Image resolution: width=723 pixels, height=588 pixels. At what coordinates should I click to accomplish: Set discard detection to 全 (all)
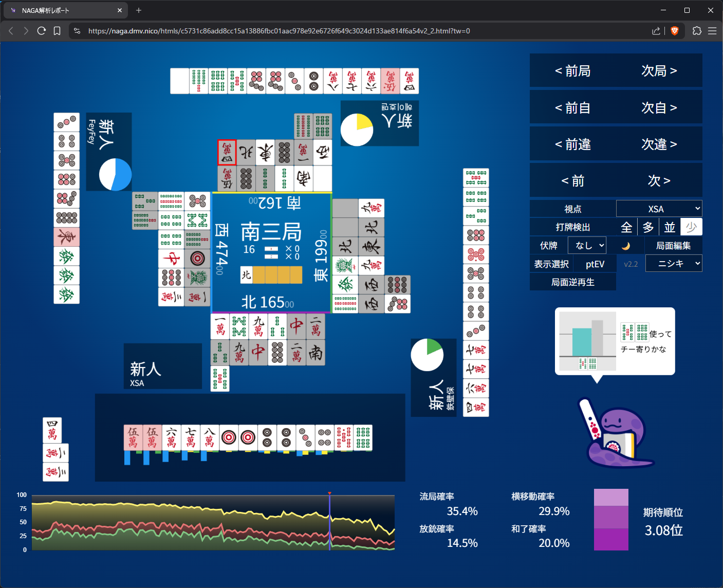pos(626,227)
